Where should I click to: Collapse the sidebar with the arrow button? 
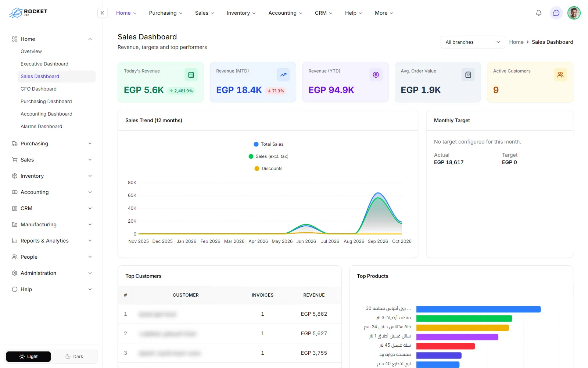coord(103,13)
